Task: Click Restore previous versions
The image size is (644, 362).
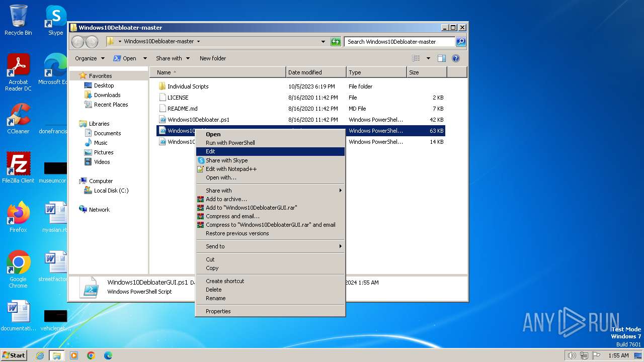Action: [x=270, y=233]
